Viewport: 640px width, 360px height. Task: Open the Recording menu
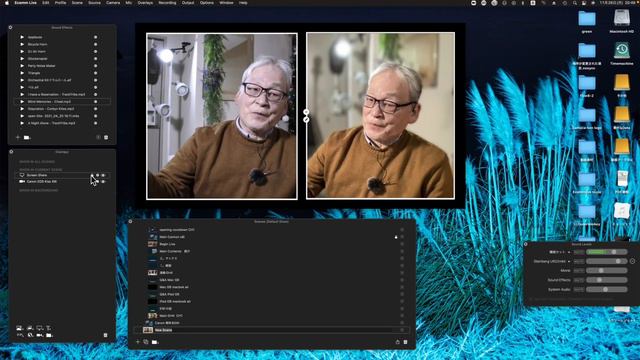pyautogui.click(x=167, y=3)
